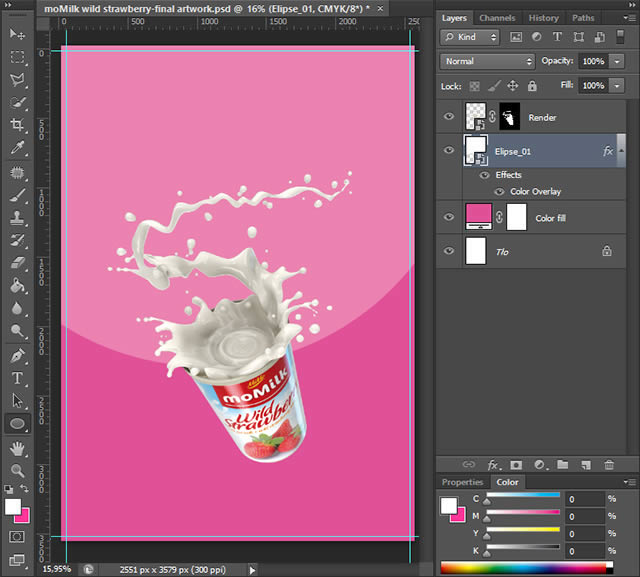This screenshot has height=577, width=640.
Task: Select the Eyedropper tool
Action: tap(17, 148)
